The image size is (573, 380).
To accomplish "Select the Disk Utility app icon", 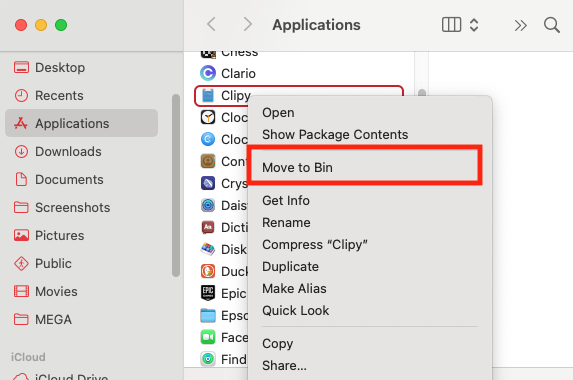I will click(208, 249).
